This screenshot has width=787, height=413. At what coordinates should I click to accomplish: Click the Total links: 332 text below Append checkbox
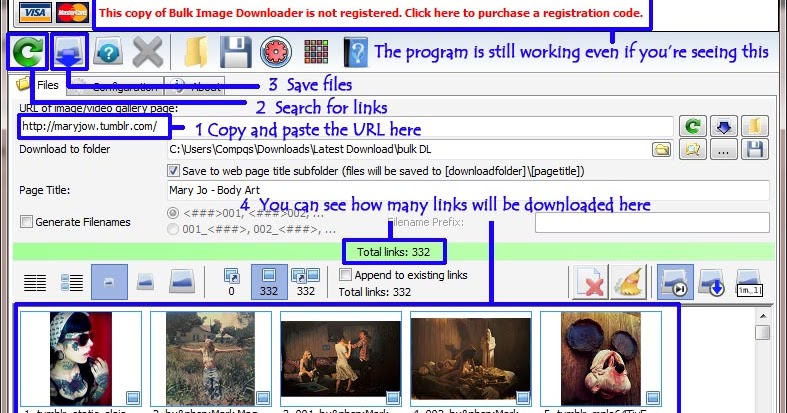click(374, 292)
